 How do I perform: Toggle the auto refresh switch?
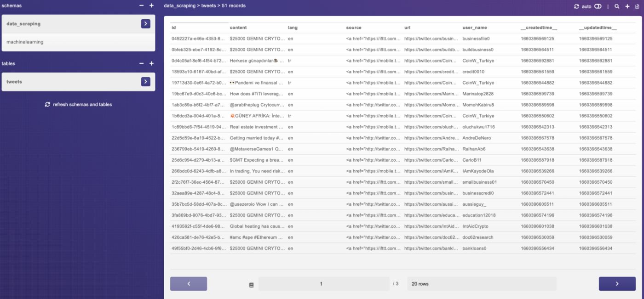point(598,6)
